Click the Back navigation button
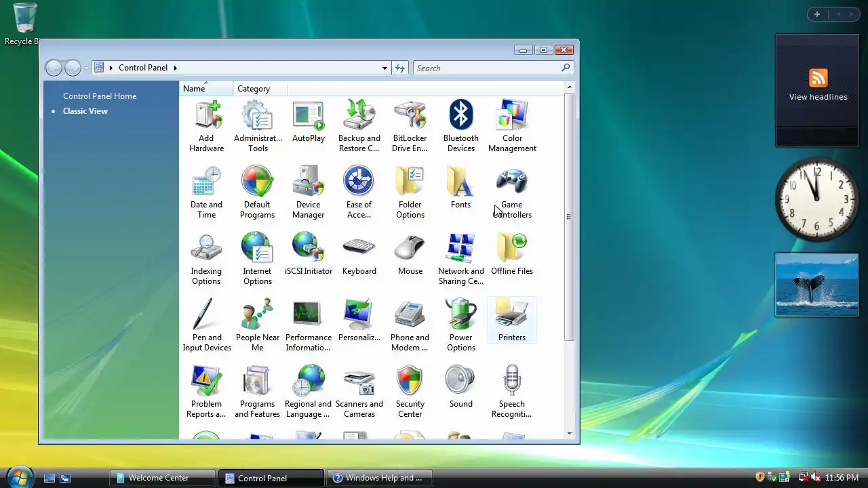The width and height of the screenshot is (868, 488). [54, 68]
